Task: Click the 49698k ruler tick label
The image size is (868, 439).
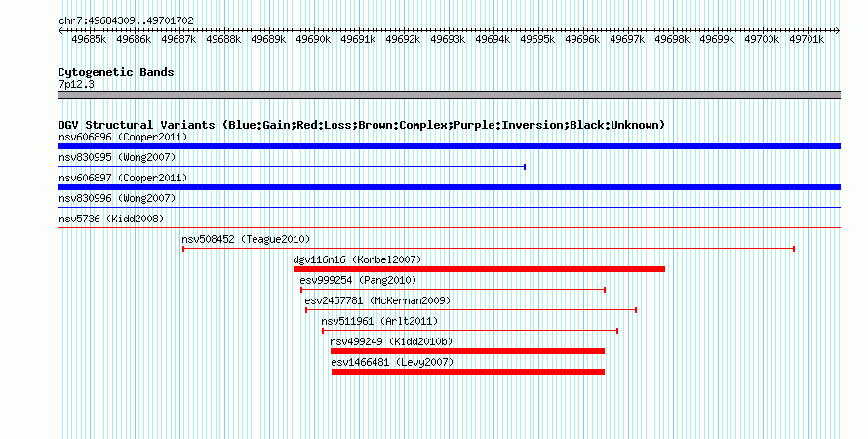Action: (x=672, y=39)
